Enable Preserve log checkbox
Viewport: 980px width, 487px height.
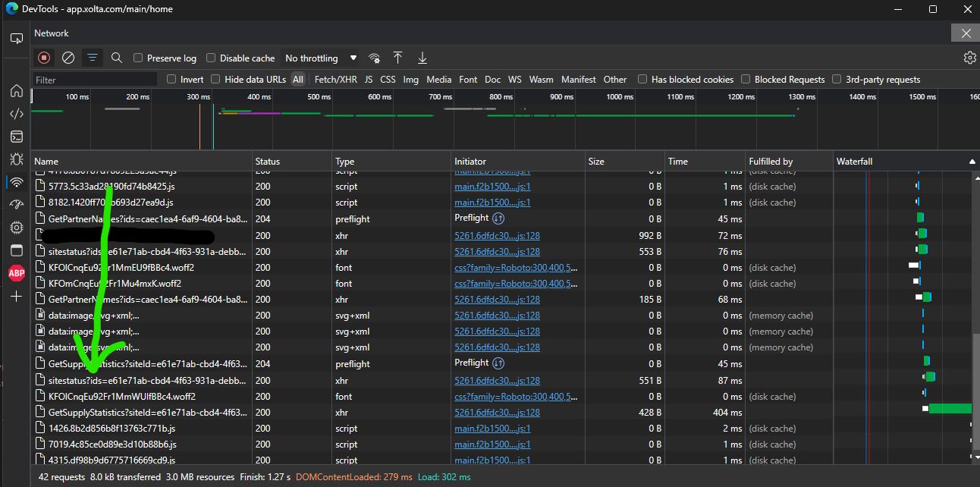(x=138, y=58)
